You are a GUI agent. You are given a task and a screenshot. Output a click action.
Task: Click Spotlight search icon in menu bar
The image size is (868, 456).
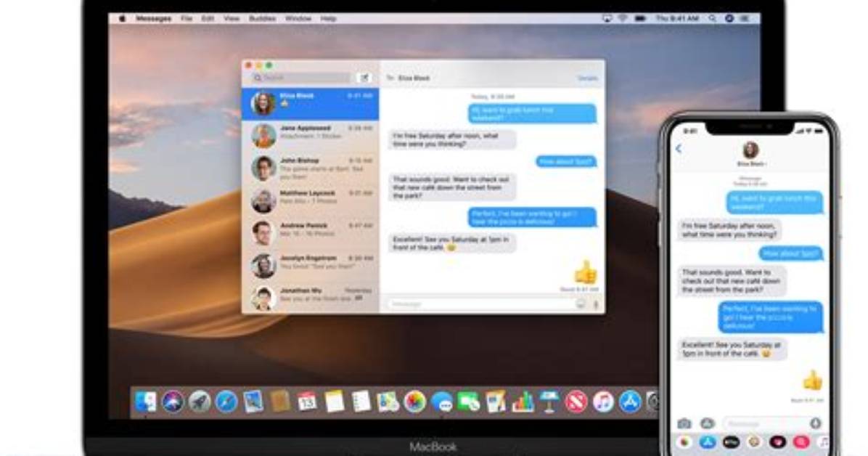tap(713, 19)
